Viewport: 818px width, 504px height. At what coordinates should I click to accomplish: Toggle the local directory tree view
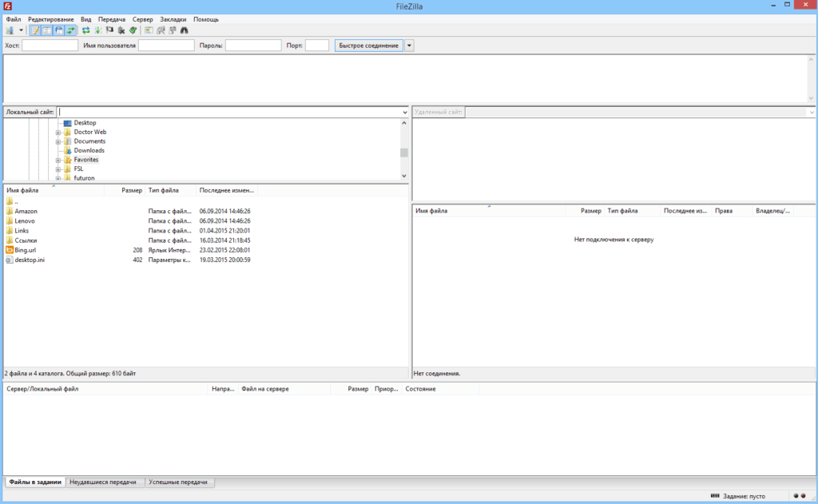(47, 31)
